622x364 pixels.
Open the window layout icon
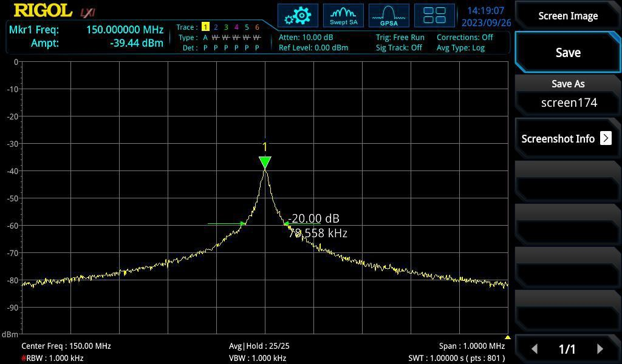(434, 16)
